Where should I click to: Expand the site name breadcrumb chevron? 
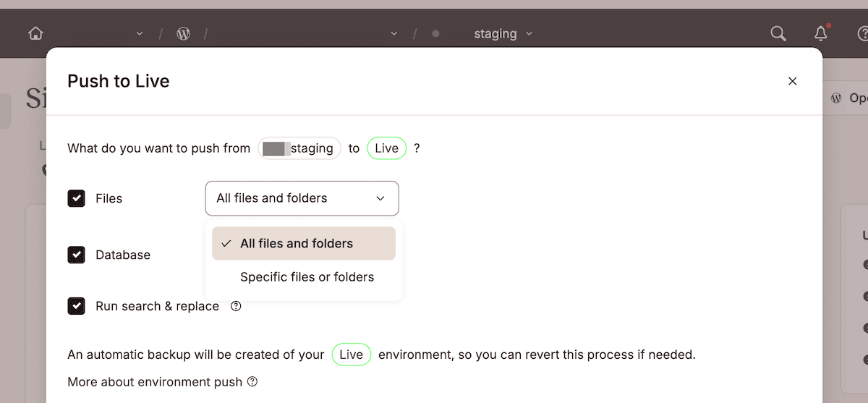tap(394, 34)
